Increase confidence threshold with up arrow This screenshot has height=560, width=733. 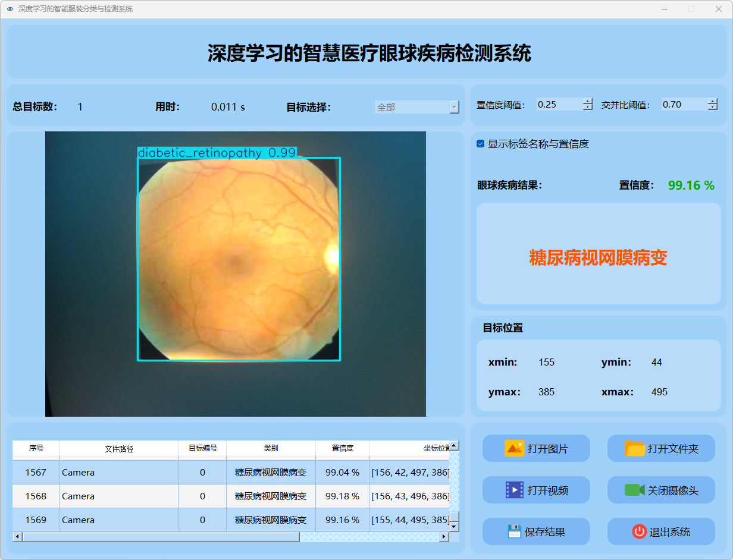[x=588, y=101]
